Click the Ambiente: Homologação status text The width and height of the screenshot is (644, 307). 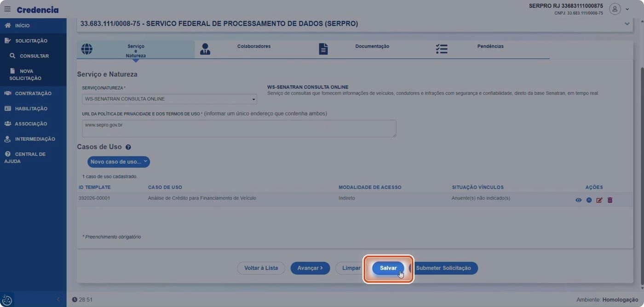607,300
